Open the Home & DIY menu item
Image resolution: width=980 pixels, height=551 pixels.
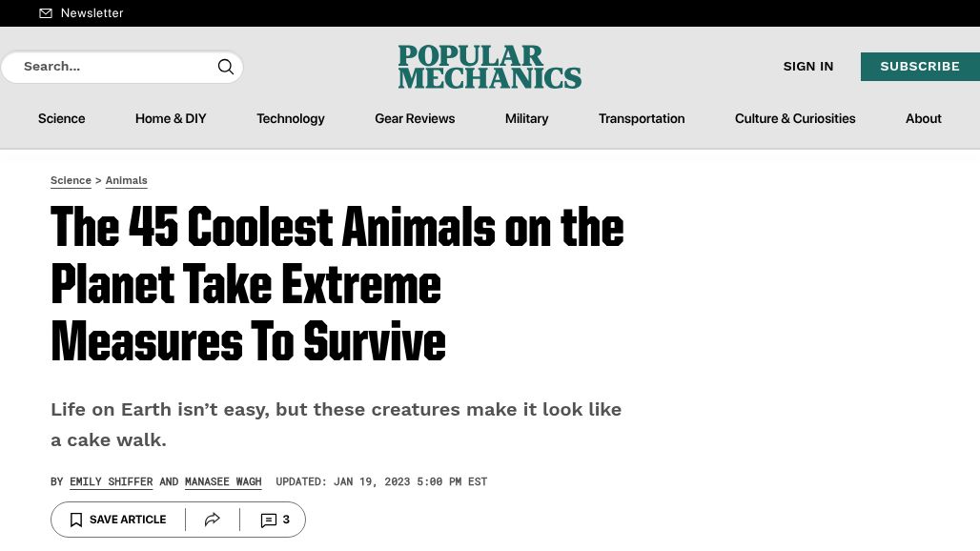coord(171,118)
